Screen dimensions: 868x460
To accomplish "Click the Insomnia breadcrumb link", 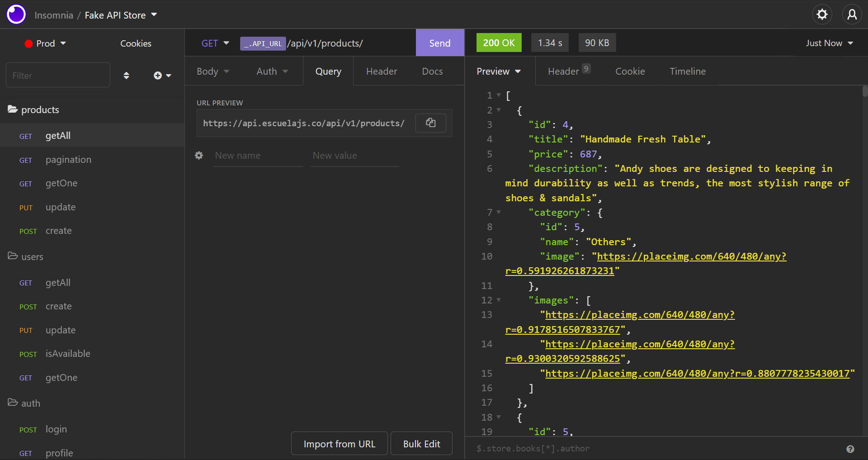I will [x=54, y=15].
